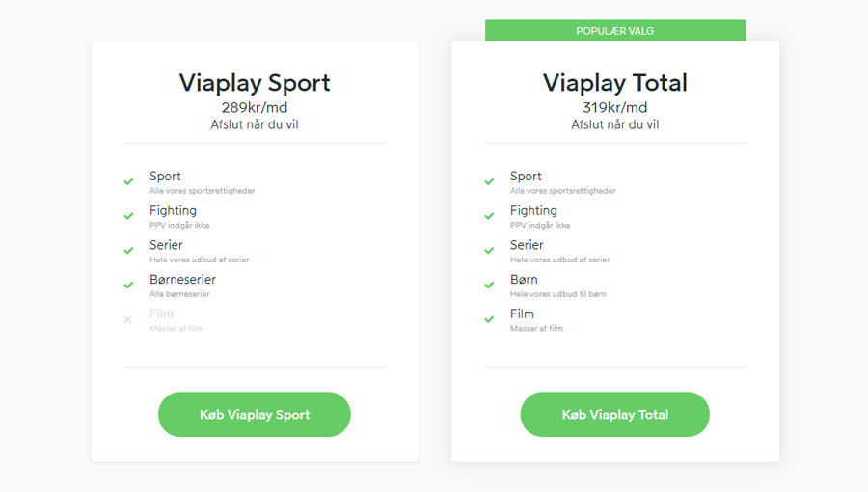Click the Børn feature in Viaplay Total

point(524,280)
